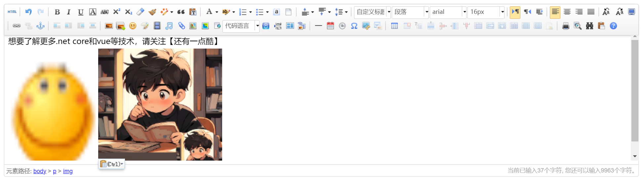This screenshot has height=191, width=644.
Task: Apply font border to text
Action: 93,12
